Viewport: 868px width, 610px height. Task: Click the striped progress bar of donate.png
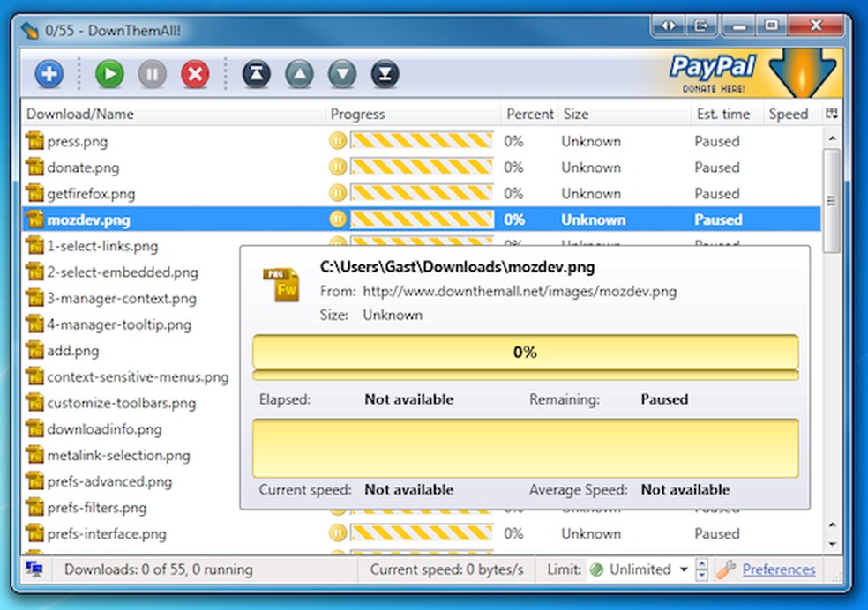422,167
